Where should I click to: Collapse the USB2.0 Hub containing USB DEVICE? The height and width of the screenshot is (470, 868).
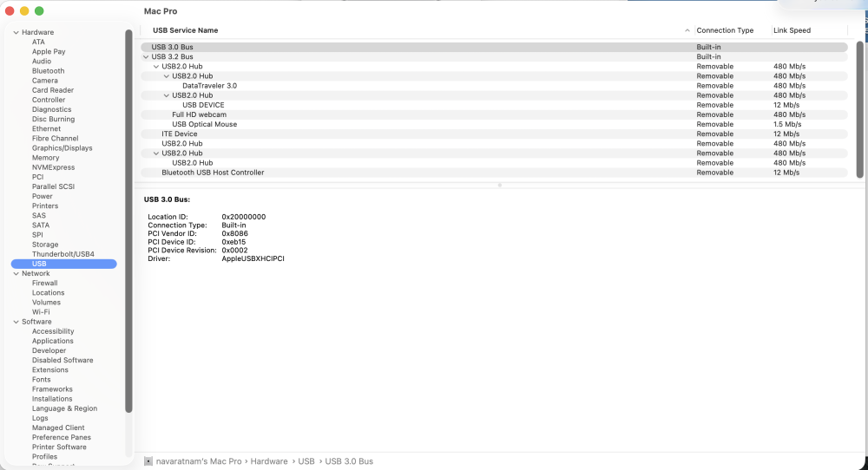click(166, 95)
